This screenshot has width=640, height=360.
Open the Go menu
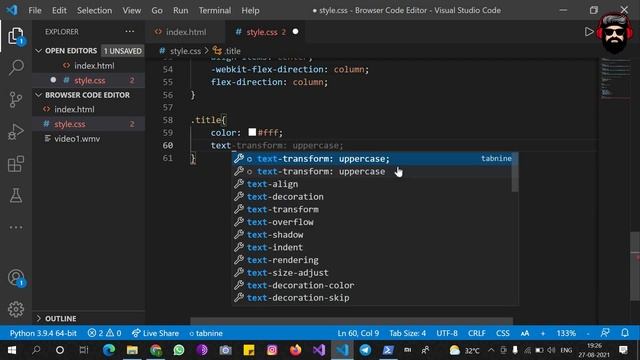157,10
